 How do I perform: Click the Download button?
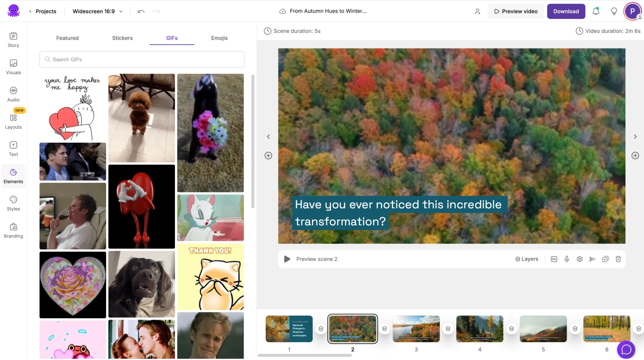pos(566,11)
